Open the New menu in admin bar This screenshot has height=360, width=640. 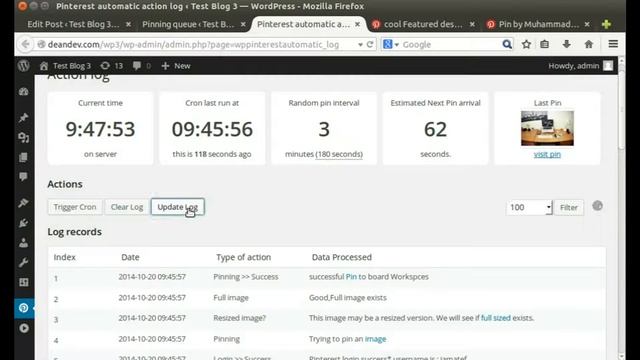(x=176, y=66)
